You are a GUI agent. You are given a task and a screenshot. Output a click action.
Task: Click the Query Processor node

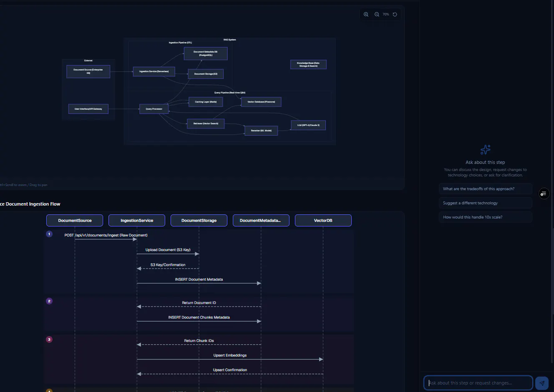pyautogui.click(x=154, y=109)
